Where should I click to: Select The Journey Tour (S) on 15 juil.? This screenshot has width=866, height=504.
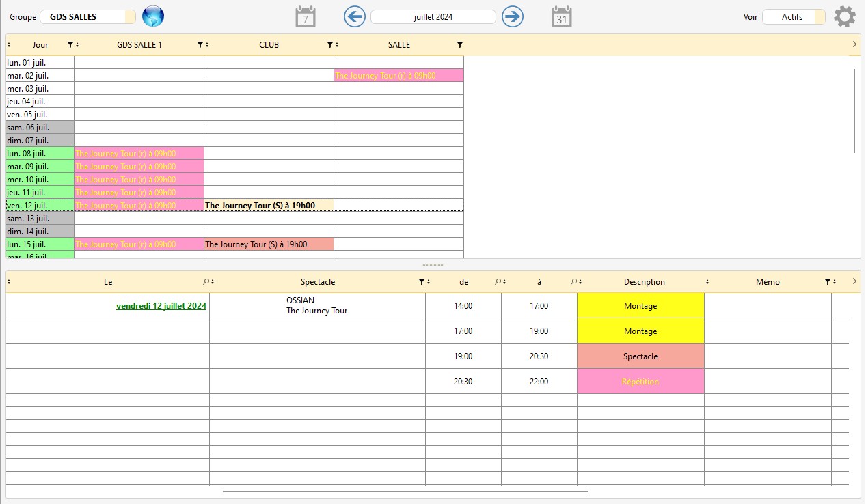click(256, 244)
